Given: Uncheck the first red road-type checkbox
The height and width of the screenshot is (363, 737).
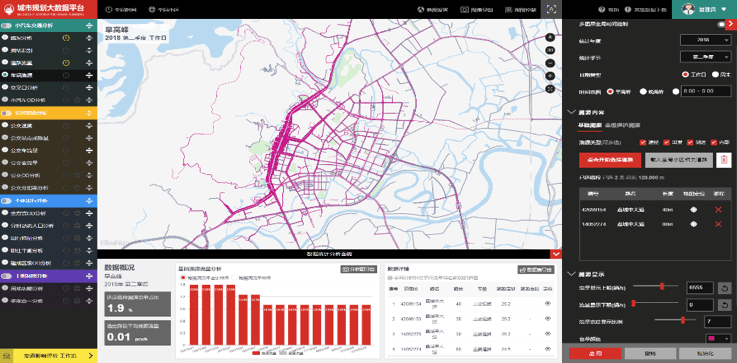Looking at the screenshot, I should pyautogui.click(x=643, y=142).
